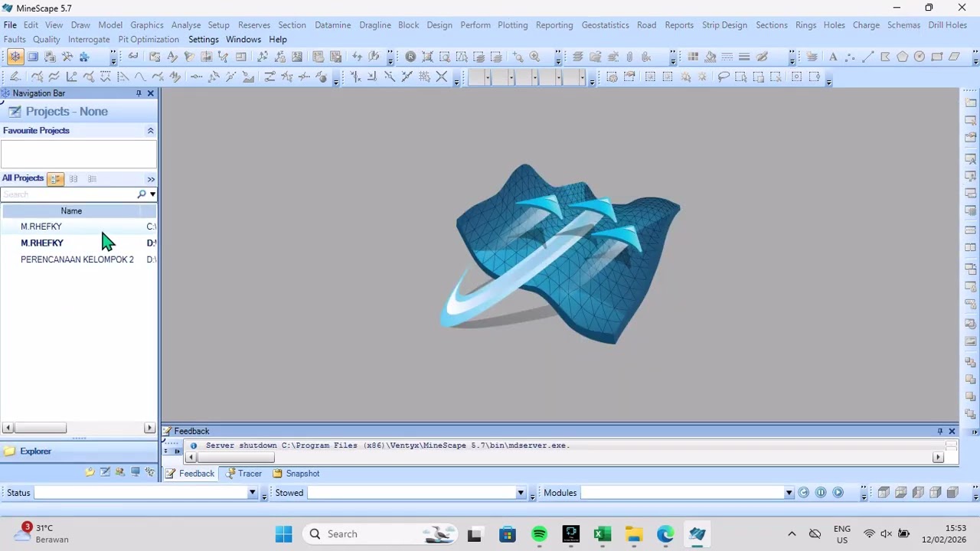980x551 pixels.
Task: Expand the All Projects chevron
Action: (x=151, y=179)
